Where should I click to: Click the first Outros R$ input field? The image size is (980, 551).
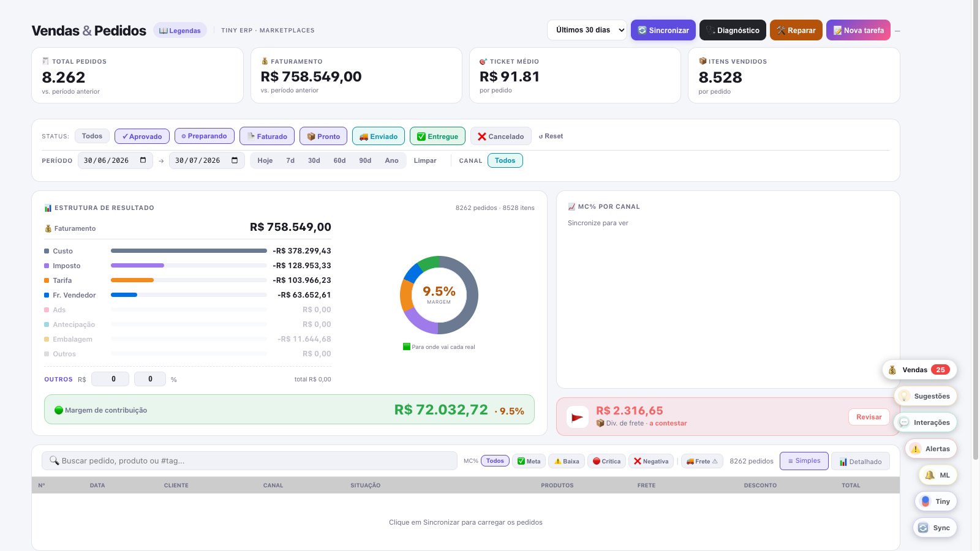point(110,379)
